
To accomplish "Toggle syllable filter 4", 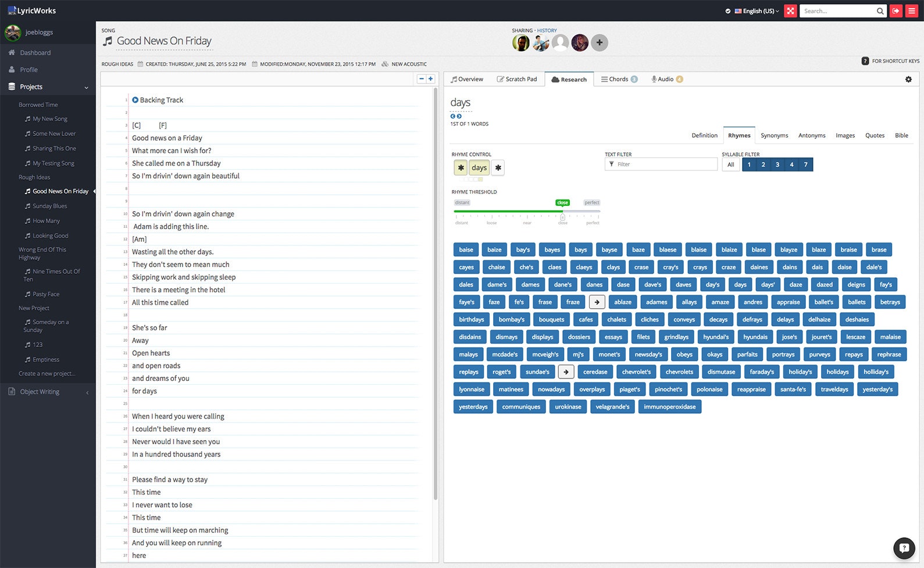I will coord(791,165).
